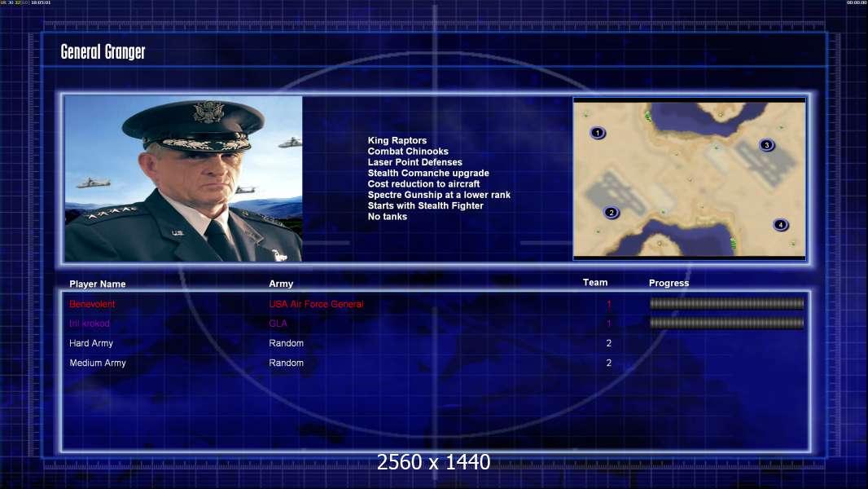The height and width of the screenshot is (489, 868).
Task: Click the Progress column header
Action: [x=669, y=283]
